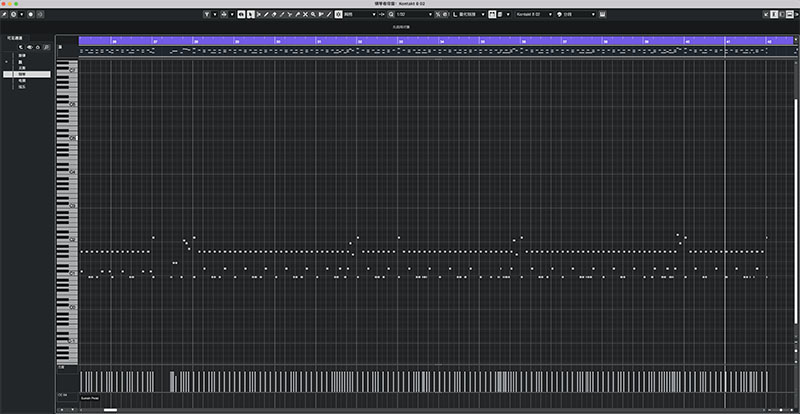
Task: Open the event color dropdown beside palette icon
Action: [x=580, y=14]
